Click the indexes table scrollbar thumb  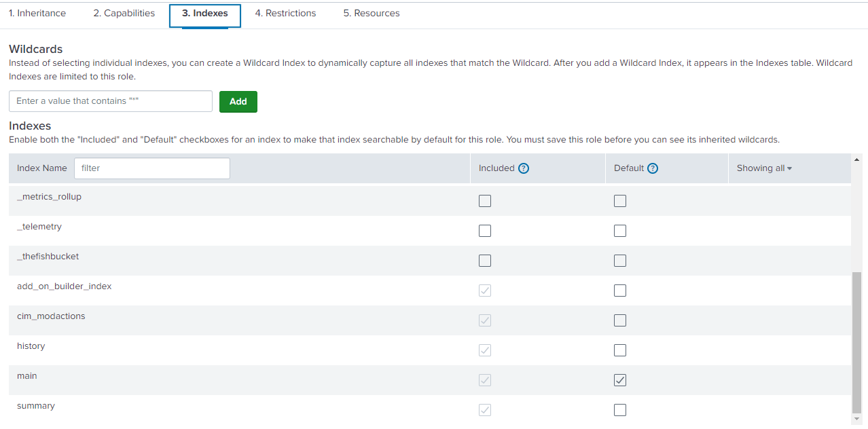click(x=856, y=339)
